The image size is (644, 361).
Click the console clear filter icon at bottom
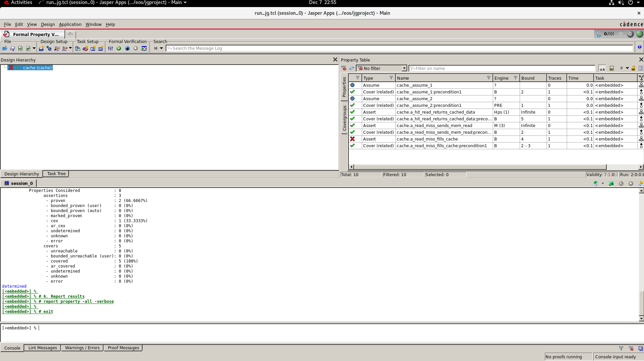pyautogui.click(x=631, y=349)
